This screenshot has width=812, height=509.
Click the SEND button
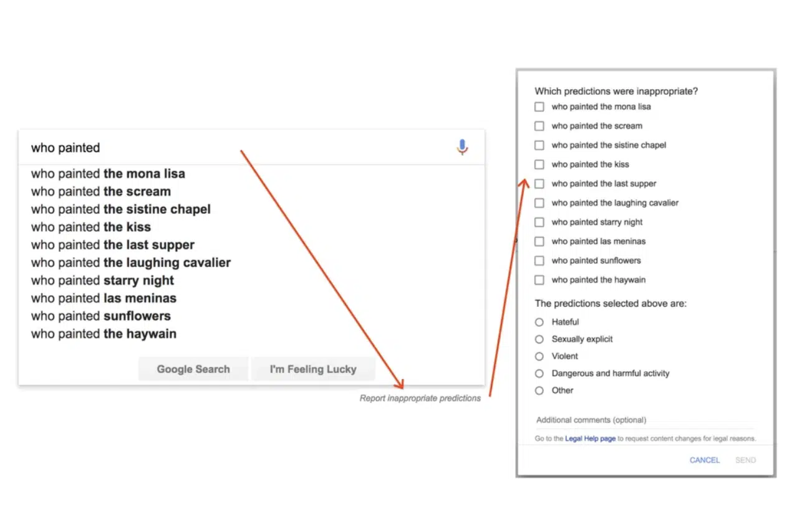[x=745, y=460]
